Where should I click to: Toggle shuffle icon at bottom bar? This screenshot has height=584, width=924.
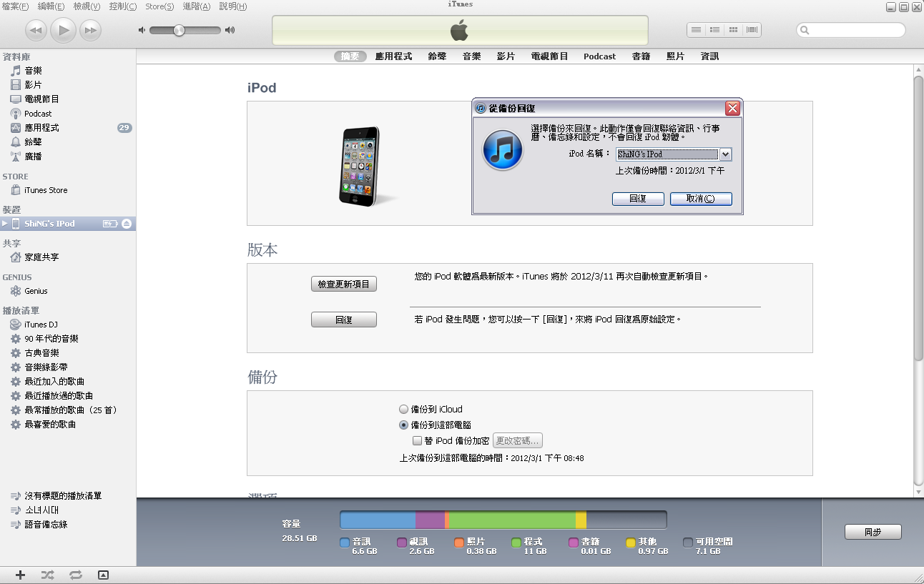(x=47, y=575)
